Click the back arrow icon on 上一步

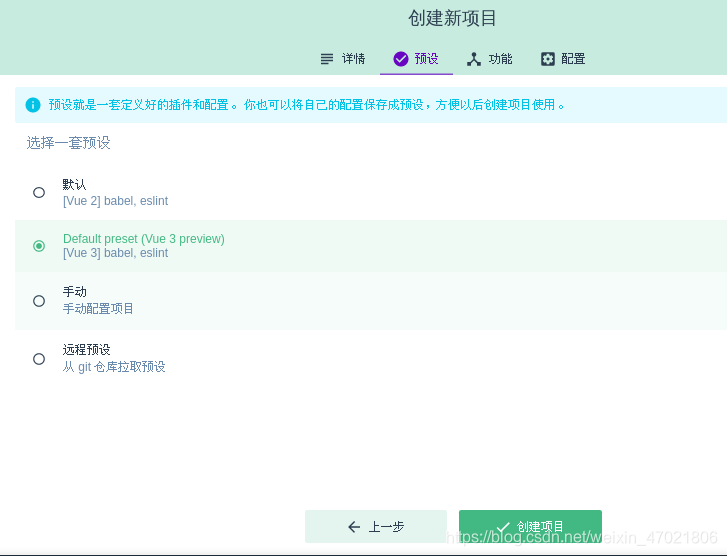pos(354,527)
